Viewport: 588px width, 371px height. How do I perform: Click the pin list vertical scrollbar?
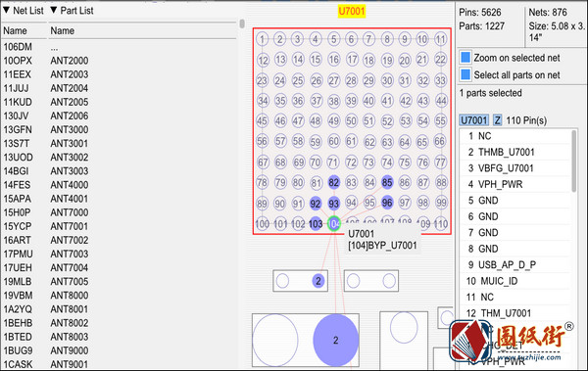(574, 162)
